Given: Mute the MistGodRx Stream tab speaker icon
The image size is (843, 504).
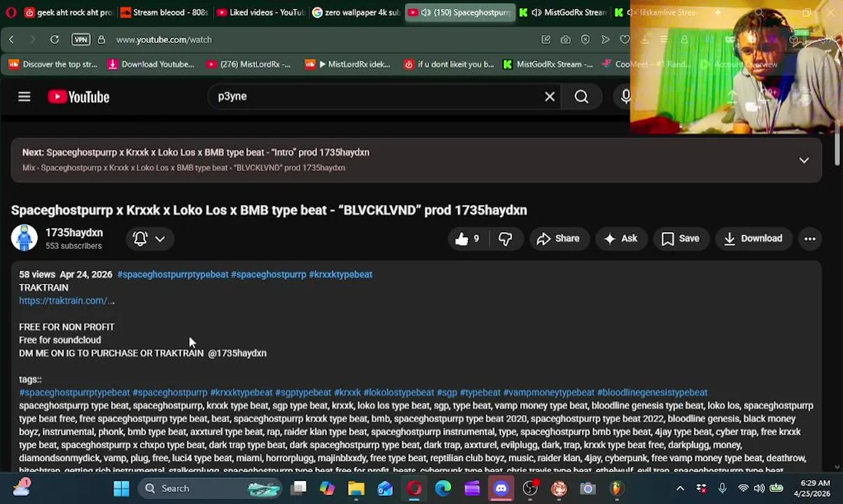Looking at the screenshot, I should point(536,13).
